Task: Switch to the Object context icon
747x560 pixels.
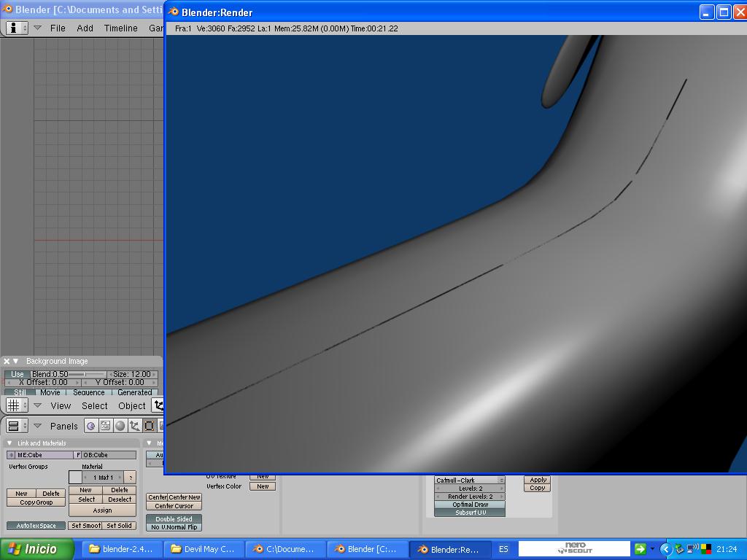Action: click(x=135, y=426)
